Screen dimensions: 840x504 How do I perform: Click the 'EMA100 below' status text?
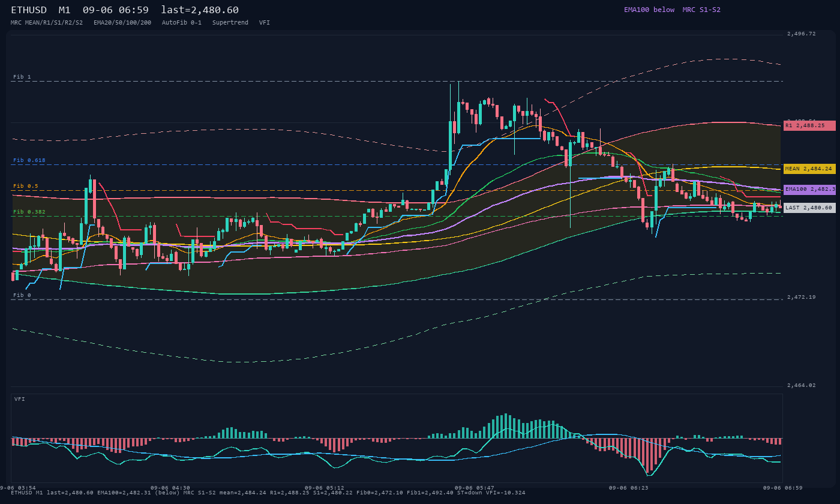click(649, 10)
